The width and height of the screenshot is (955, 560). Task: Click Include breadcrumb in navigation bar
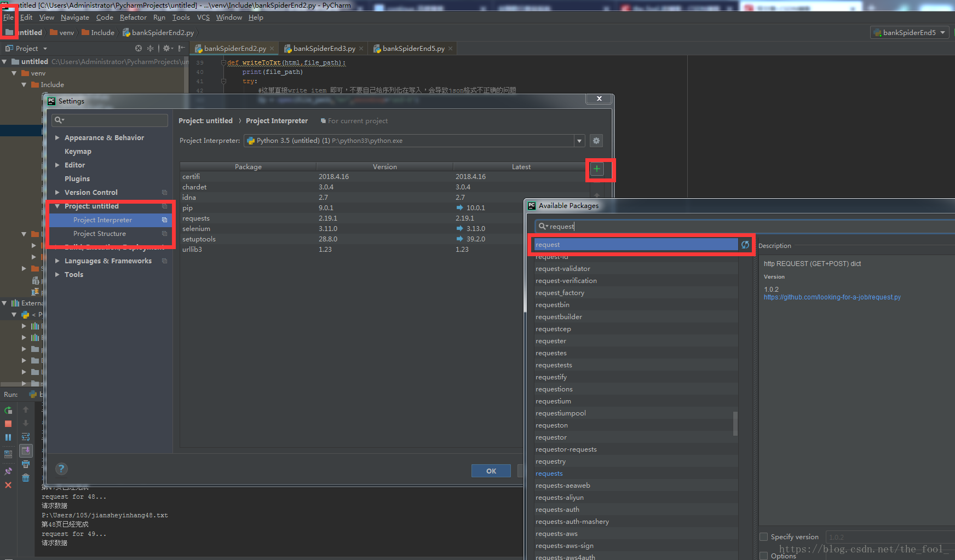99,33
